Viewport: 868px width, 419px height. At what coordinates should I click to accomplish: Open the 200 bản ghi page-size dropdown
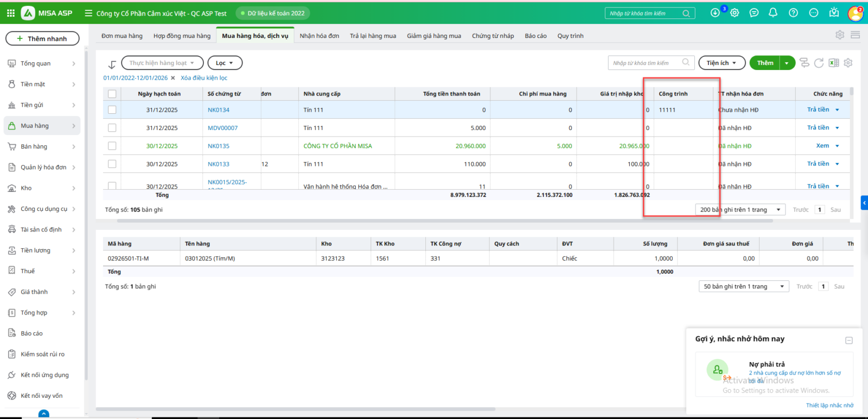pos(740,210)
